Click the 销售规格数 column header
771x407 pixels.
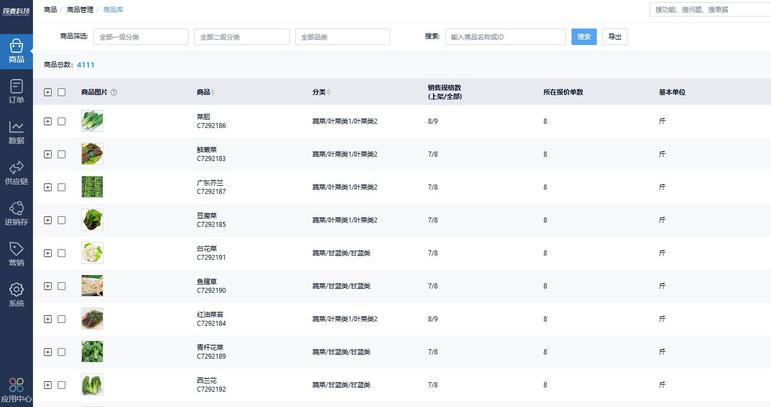[x=445, y=92]
